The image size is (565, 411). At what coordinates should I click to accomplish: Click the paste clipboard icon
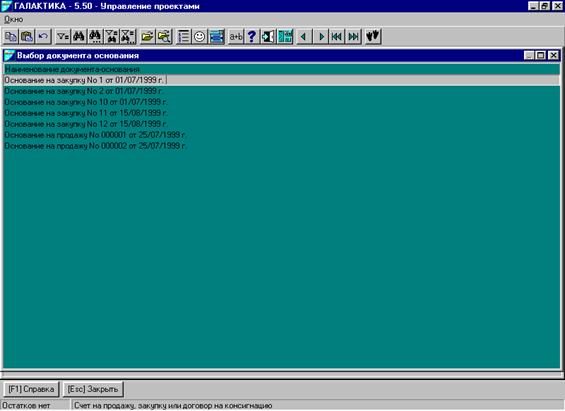pos(27,36)
